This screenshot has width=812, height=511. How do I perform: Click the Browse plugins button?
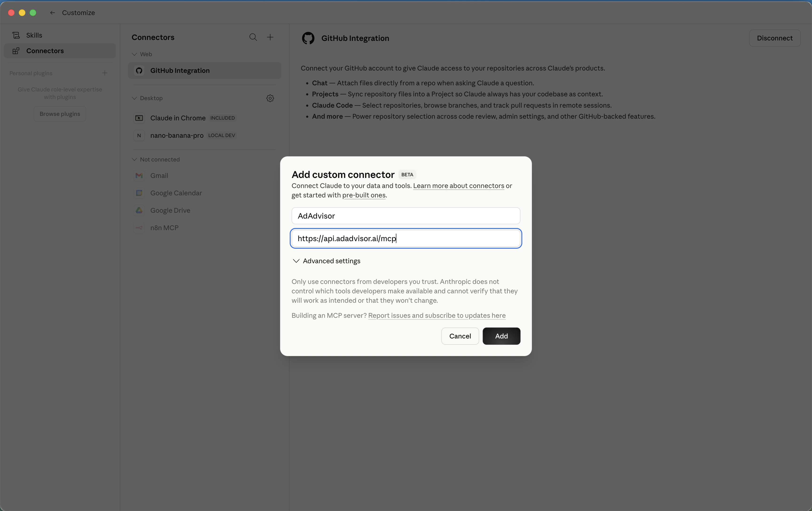(60, 114)
